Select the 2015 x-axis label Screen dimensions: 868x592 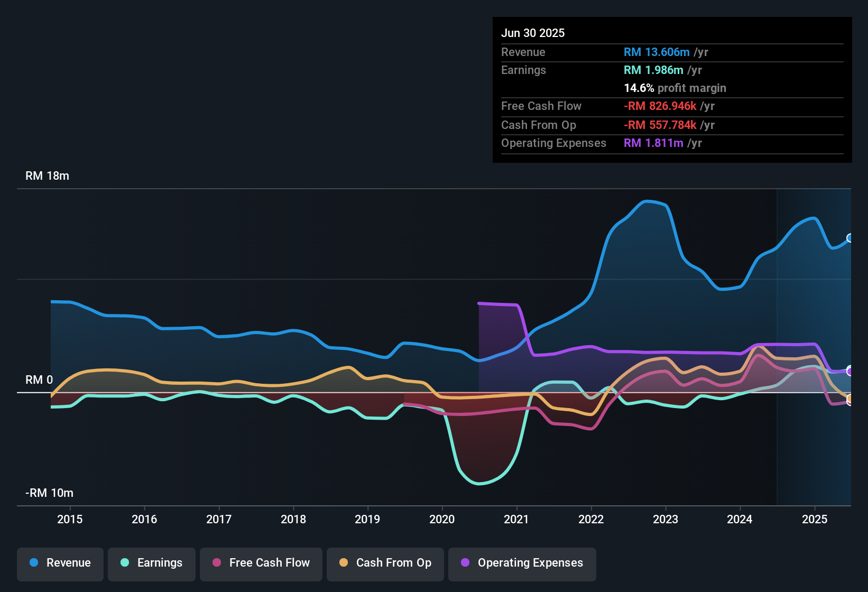[70, 519]
